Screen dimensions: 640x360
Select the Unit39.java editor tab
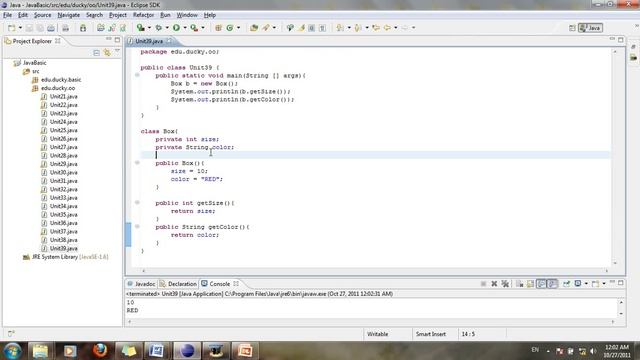click(149, 41)
